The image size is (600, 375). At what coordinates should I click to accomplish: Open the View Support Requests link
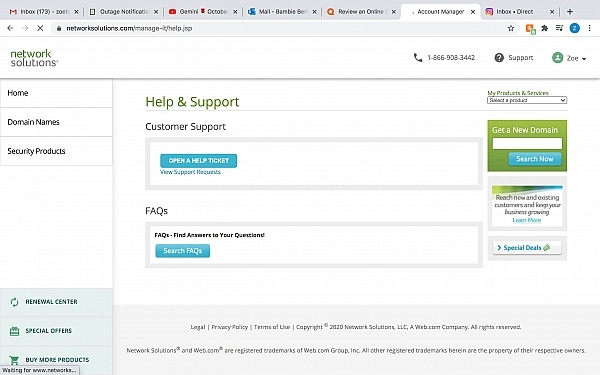coord(190,172)
